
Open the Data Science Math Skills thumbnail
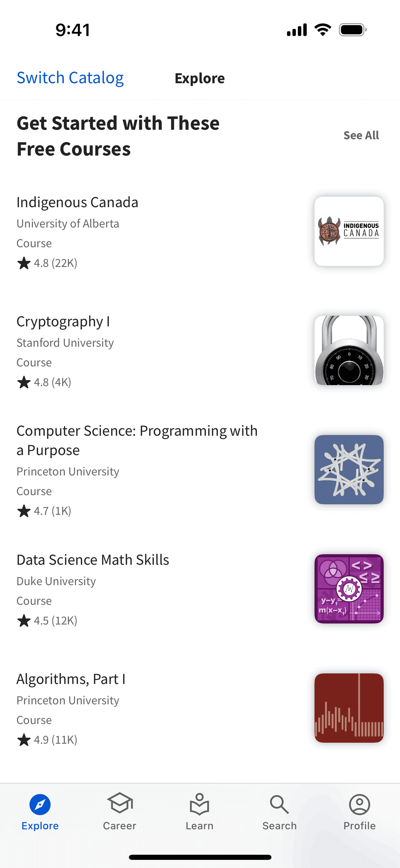point(349,589)
